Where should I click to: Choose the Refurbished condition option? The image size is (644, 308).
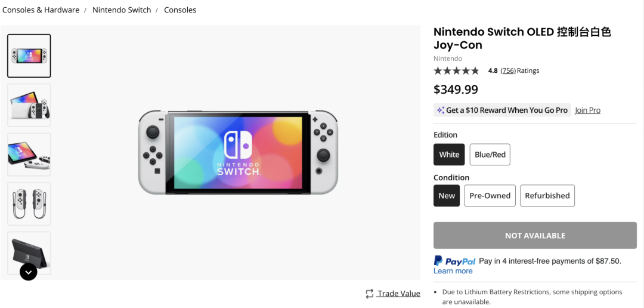coord(547,196)
